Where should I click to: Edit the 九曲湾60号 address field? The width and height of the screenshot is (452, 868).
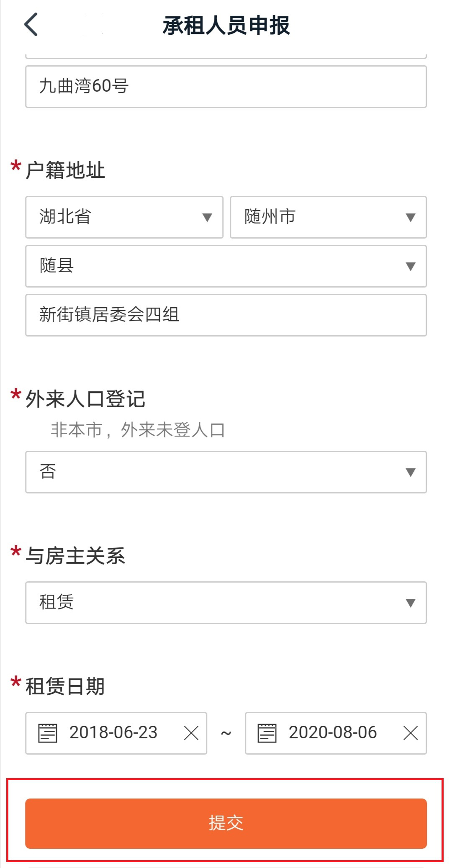(226, 87)
